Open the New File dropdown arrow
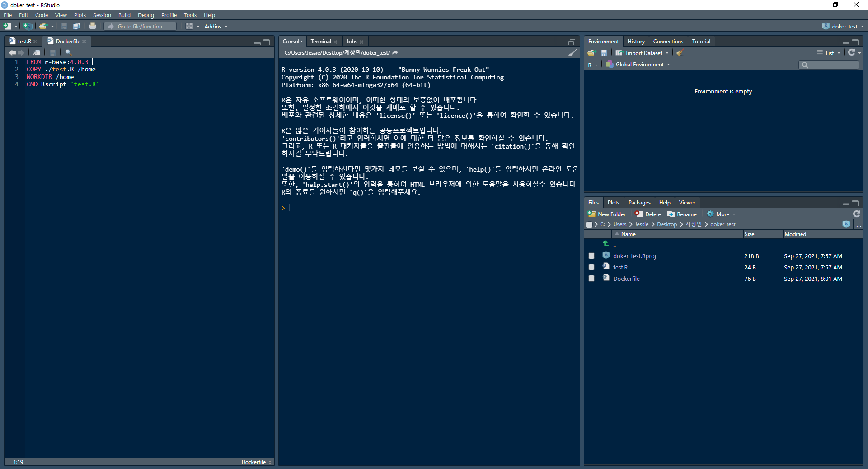Image resolution: width=868 pixels, height=469 pixels. [16, 26]
